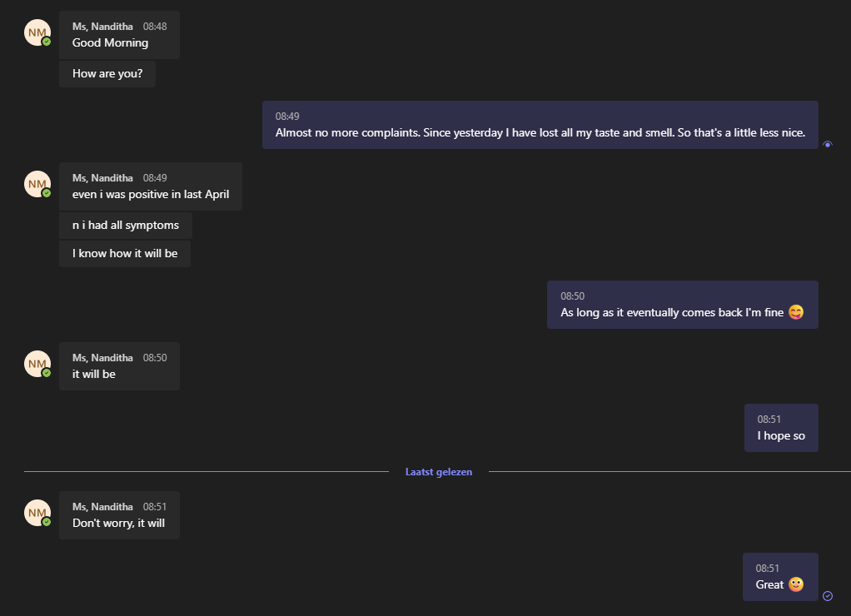Click the avatar next to the April message

[x=37, y=184]
